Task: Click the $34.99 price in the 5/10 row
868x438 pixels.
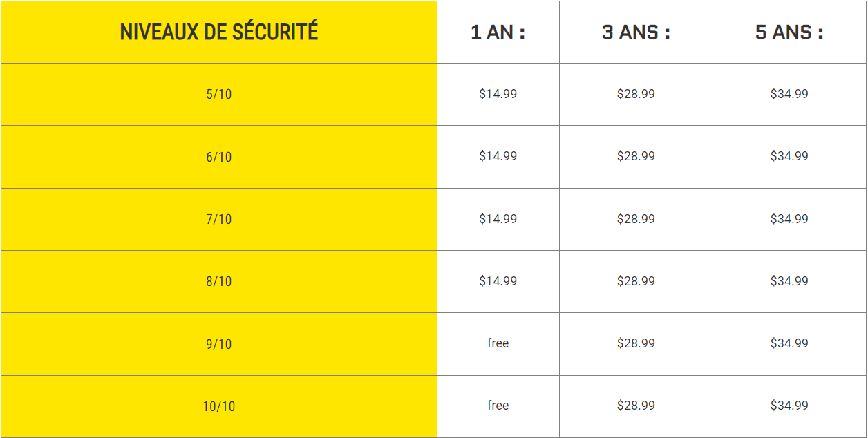Action: click(789, 94)
